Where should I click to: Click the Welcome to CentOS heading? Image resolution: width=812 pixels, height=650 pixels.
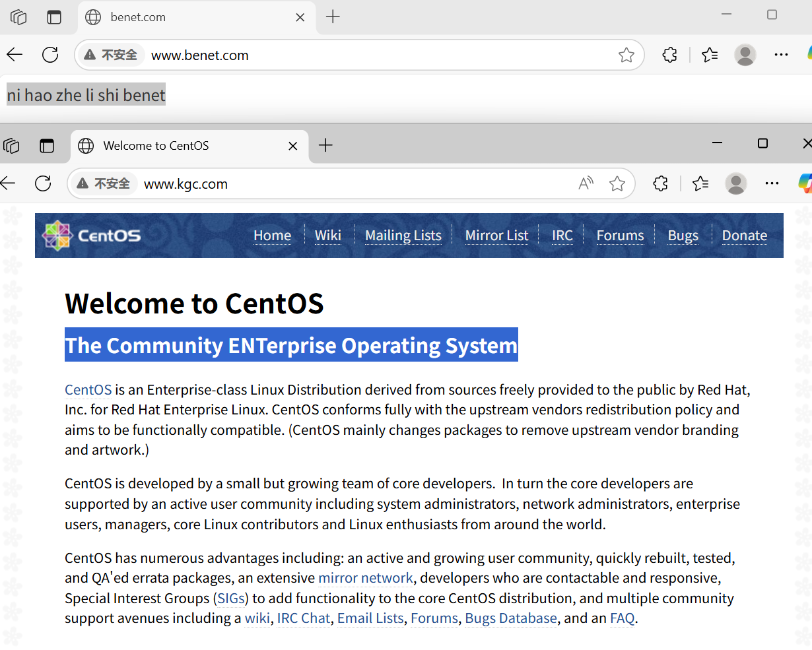click(194, 304)
